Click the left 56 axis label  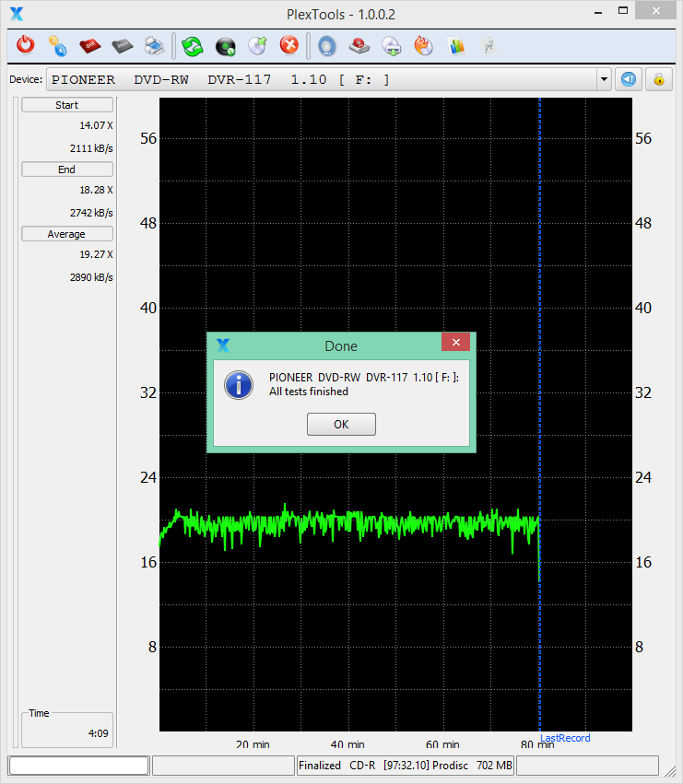pyautogui.click(x=148, y=138)
